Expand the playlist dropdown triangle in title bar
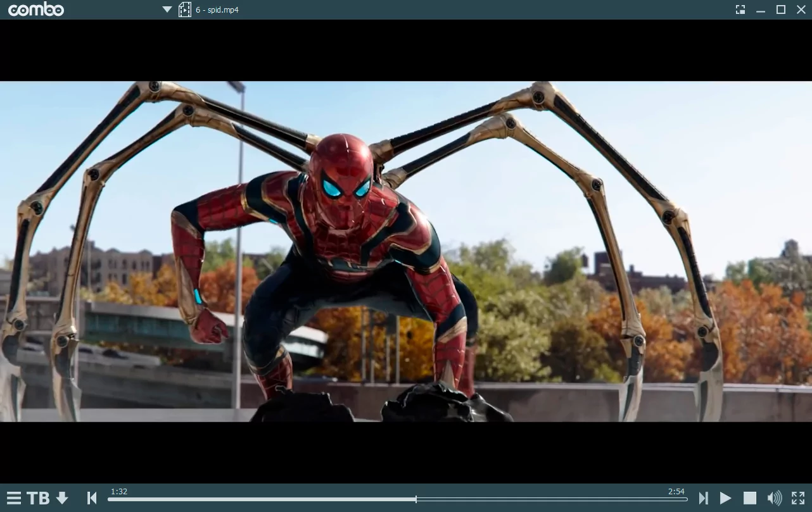Viewport: 812px width, 512px height. pyautogui.click(x=167, y=9)
